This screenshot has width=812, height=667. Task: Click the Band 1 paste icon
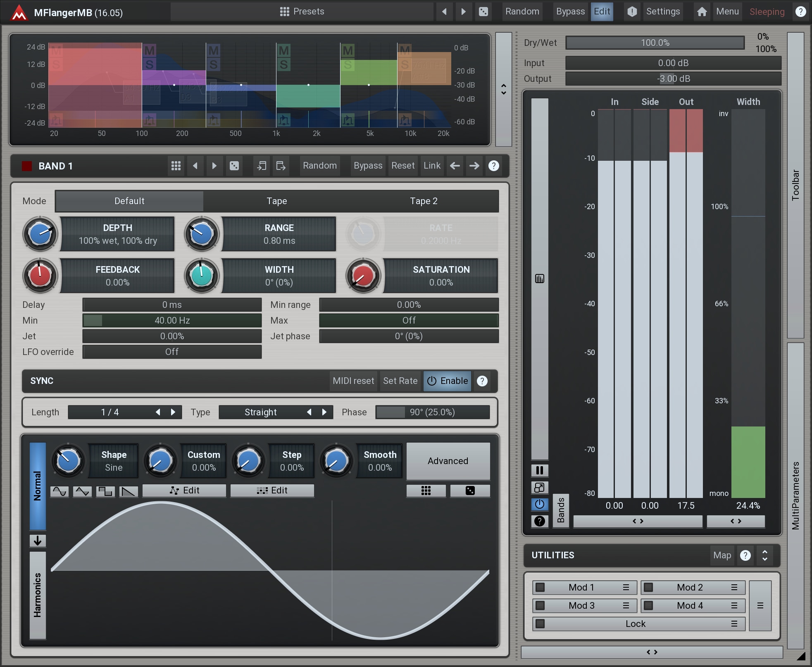click(x=281, y=166)
